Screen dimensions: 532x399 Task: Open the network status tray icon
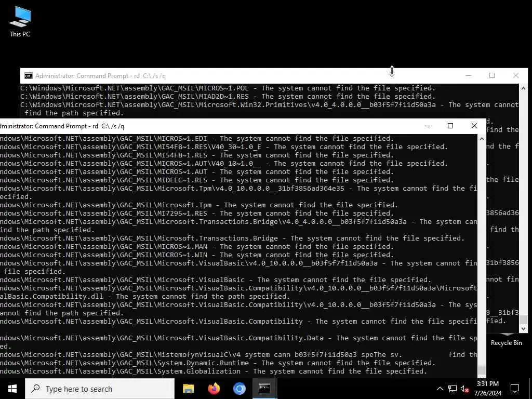coord(453,389)
